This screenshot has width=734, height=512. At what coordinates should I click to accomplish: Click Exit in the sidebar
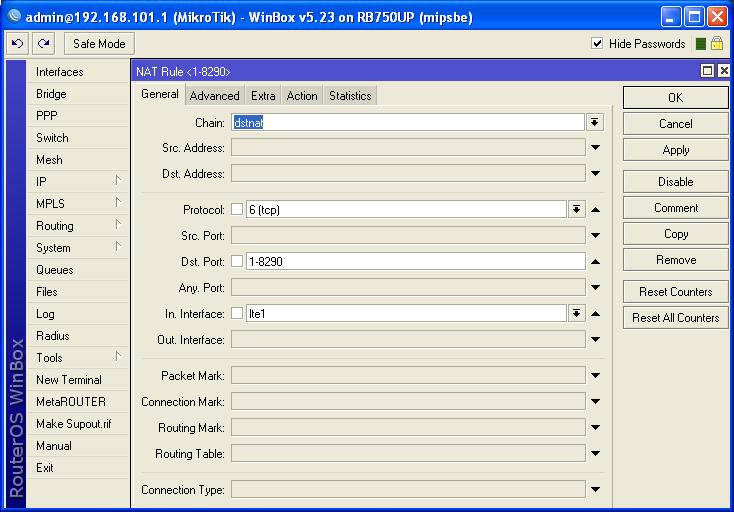(78, 468)
